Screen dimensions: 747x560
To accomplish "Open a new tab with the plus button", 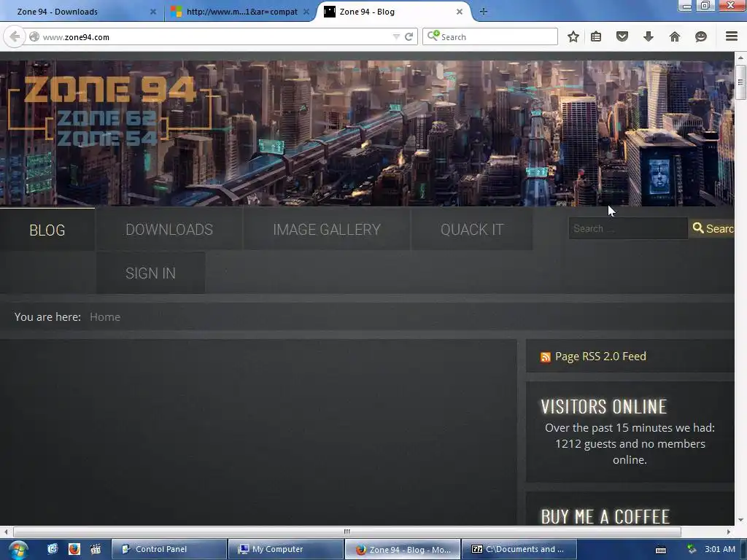I will [484, 12].
